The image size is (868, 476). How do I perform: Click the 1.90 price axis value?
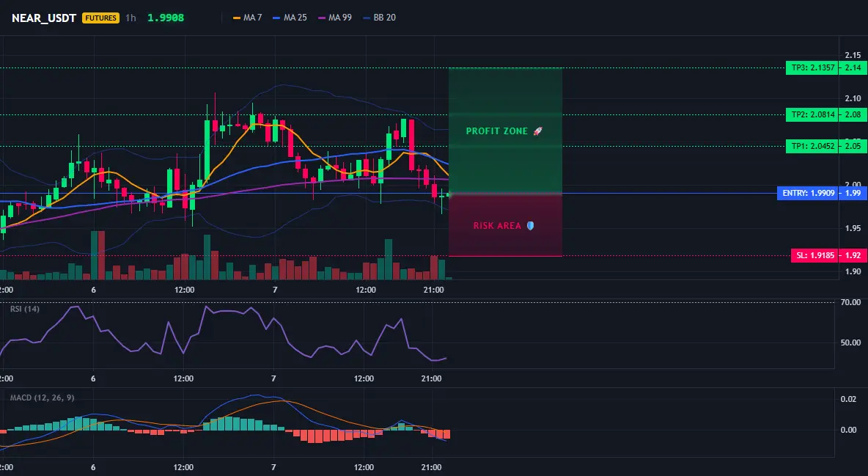pos(853,271)
